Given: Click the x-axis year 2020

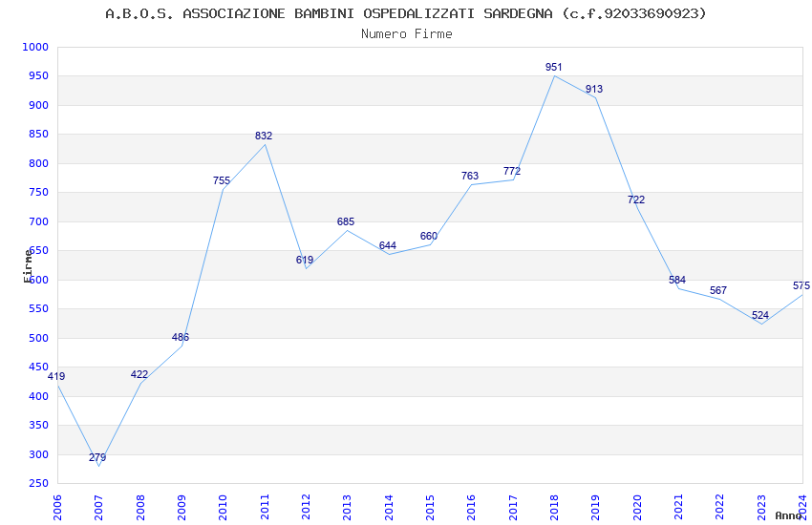Looking at the screenshot, I should tap(637, 508).
